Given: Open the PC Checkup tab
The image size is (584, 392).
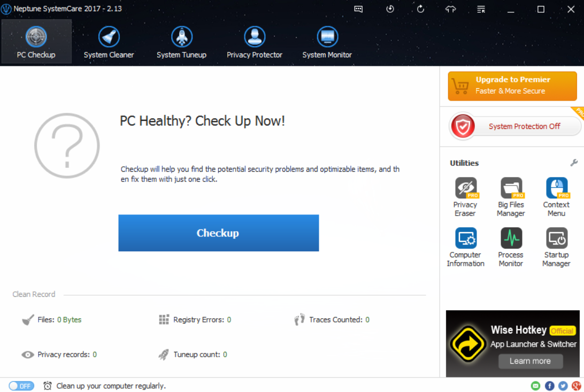Looking at the screenshot, I should 36,42.
